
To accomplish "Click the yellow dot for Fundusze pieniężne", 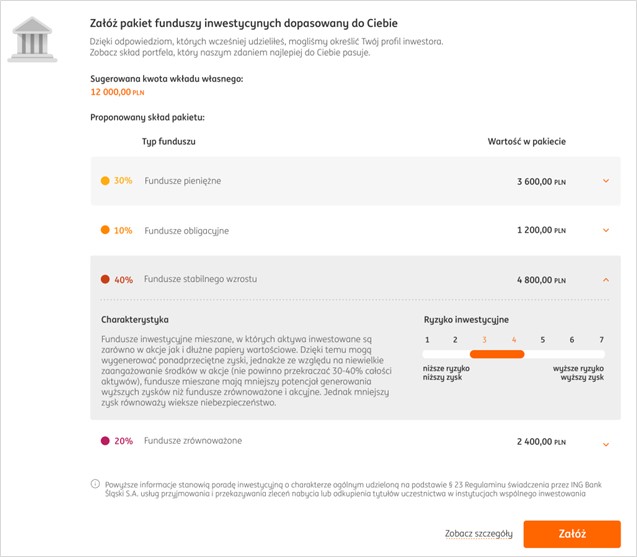I will (105, 181).
